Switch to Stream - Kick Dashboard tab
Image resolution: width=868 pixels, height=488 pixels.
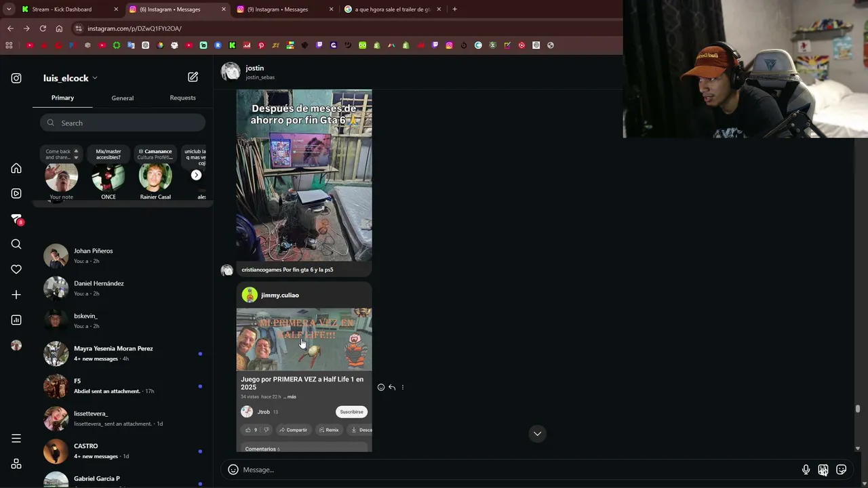pos(68,9)
